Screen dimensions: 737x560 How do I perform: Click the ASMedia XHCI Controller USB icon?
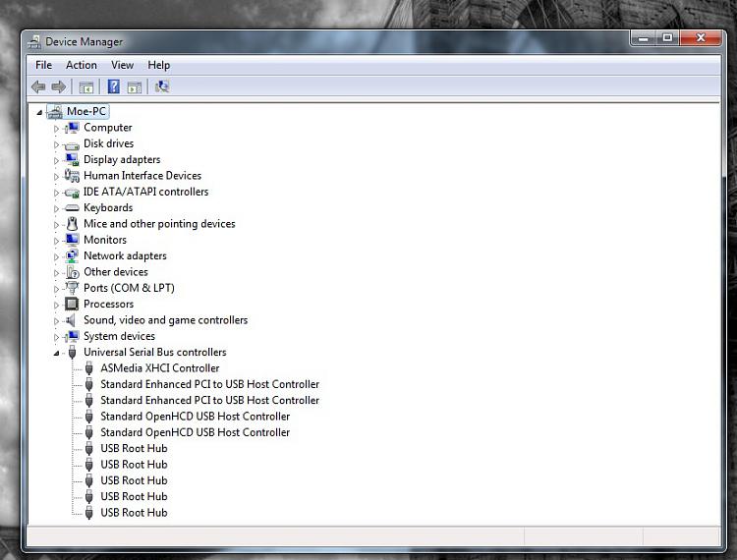pos(88,367)
